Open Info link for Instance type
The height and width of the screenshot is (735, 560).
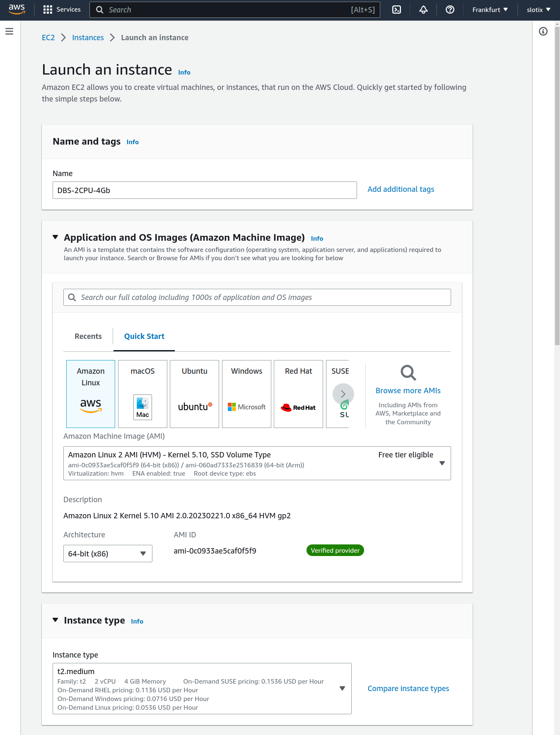137,621
